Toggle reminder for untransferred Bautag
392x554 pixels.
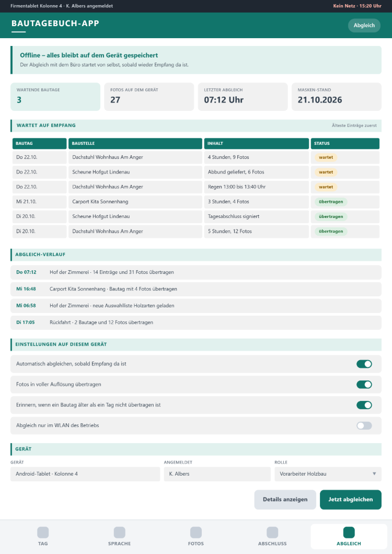[x=364, y=405]
